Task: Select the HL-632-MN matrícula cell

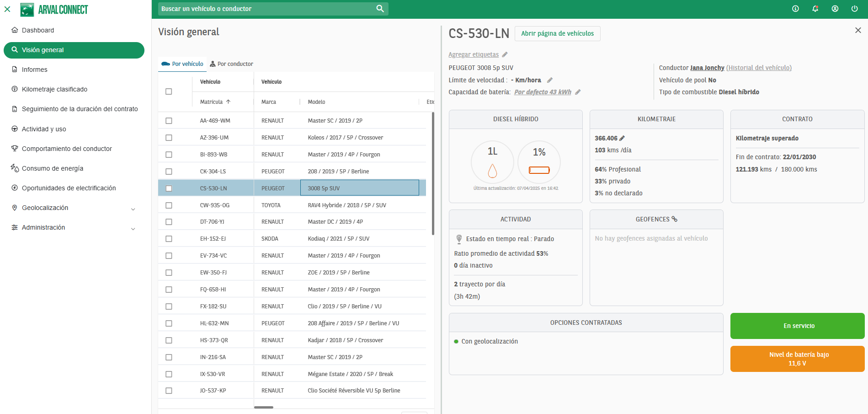Action: [223, 323]
